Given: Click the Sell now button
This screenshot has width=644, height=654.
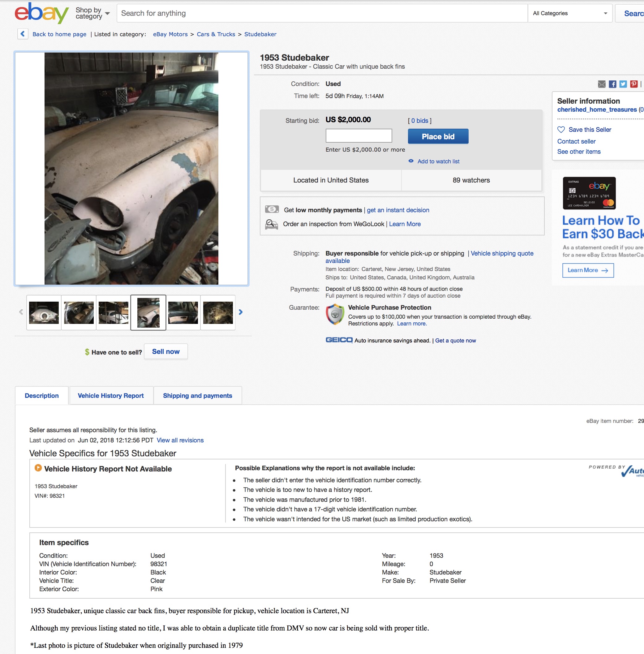Looking at the screenshot, I should [166, 351].
